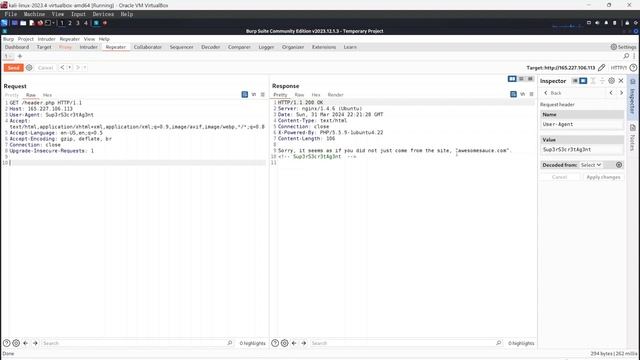The height and width of the screenshot is (360, 640).
Task: Click the Inspector Name field User-Agent
Action: click(x=582, y=124)
